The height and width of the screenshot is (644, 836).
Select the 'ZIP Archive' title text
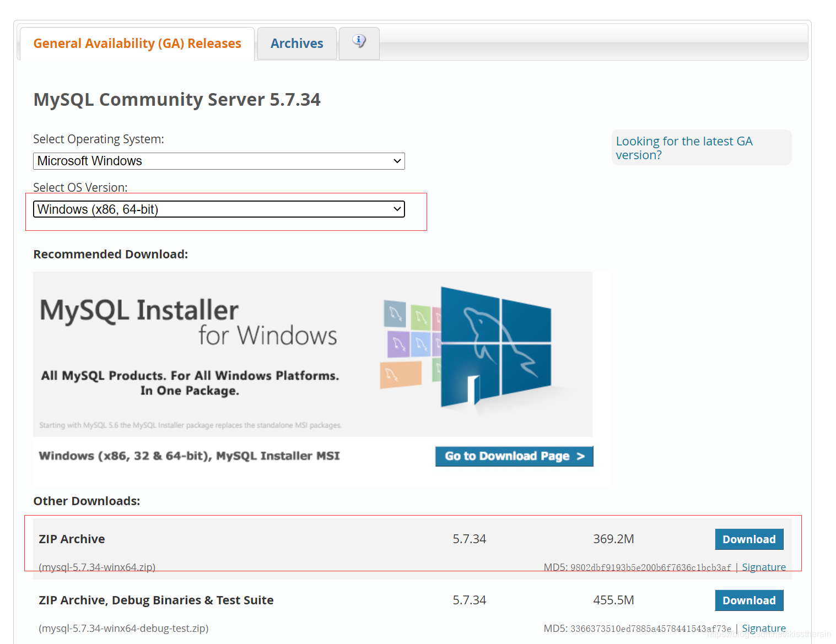click(x=72, y=539)
